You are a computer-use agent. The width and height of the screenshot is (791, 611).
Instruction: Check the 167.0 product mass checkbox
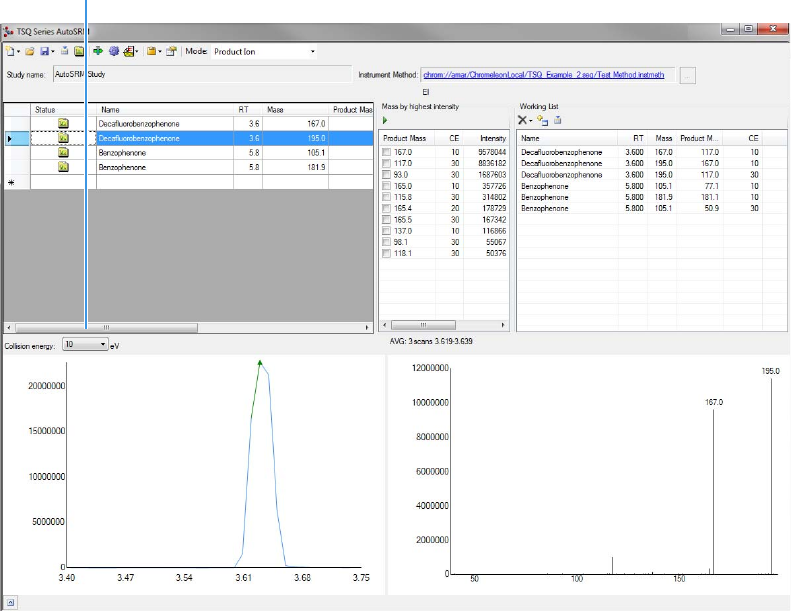tap(387, 152)
